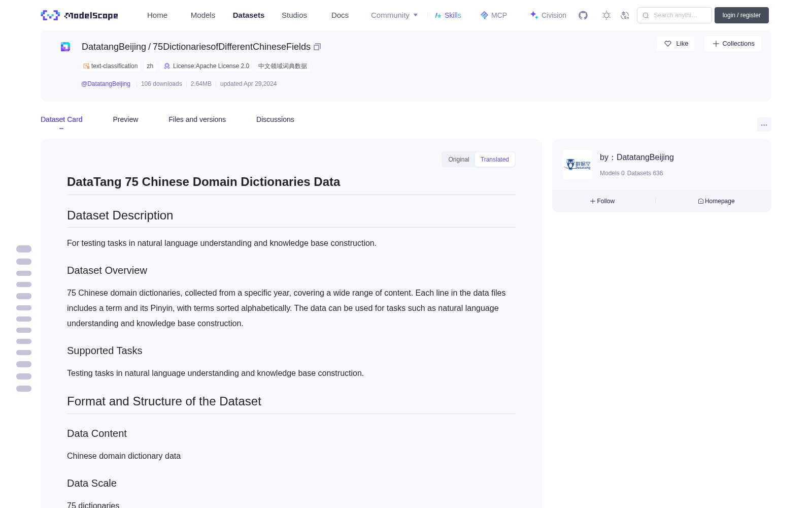Open the GitHub icon link
This screenshot has height=508, width=812.
[583, 15]
